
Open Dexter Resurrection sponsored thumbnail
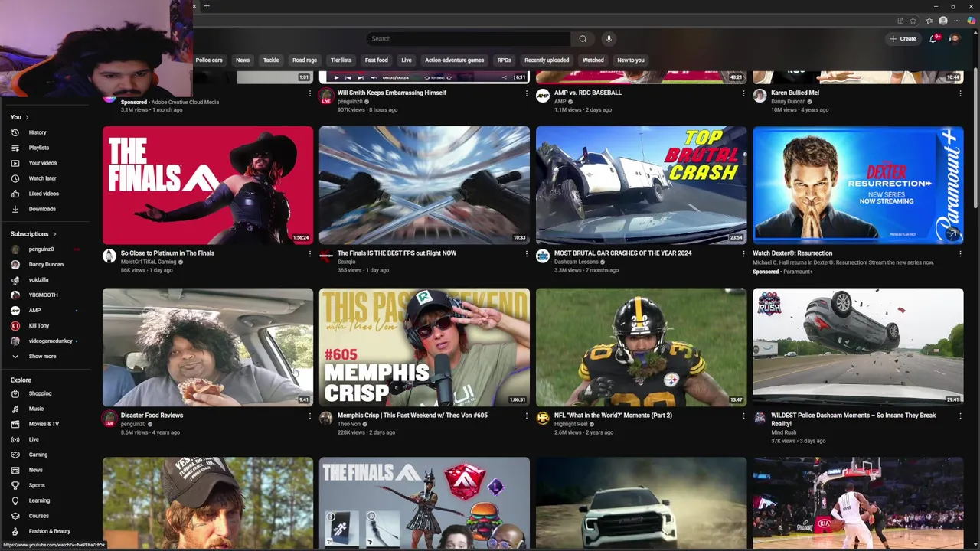857,185
